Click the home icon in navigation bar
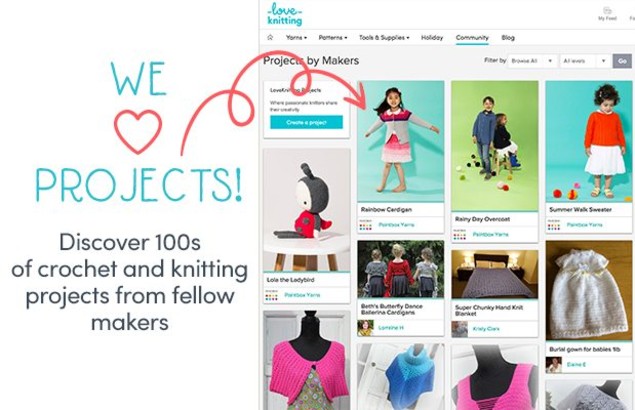The image size is (635, 410). pyautogui.click(x=270, y=37)
